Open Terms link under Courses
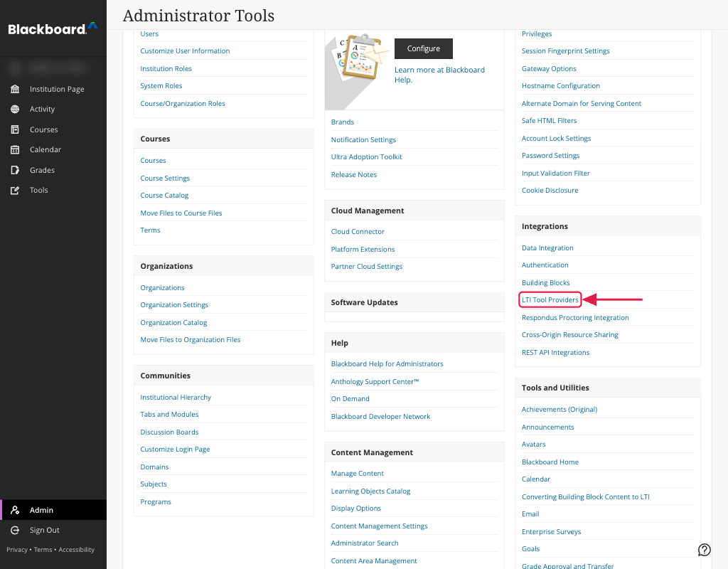This screenshot has height=569, width=728. click(x=150, y=230)
